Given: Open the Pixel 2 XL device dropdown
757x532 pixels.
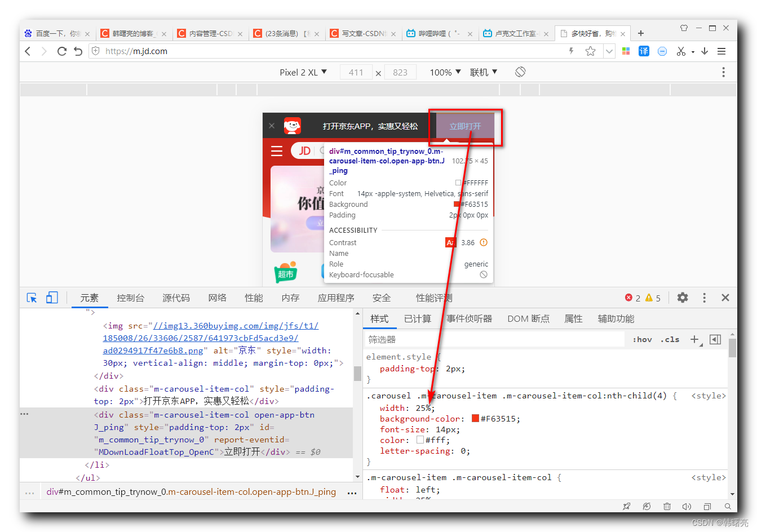Looking at the screenshot, I should pos(303,72).
